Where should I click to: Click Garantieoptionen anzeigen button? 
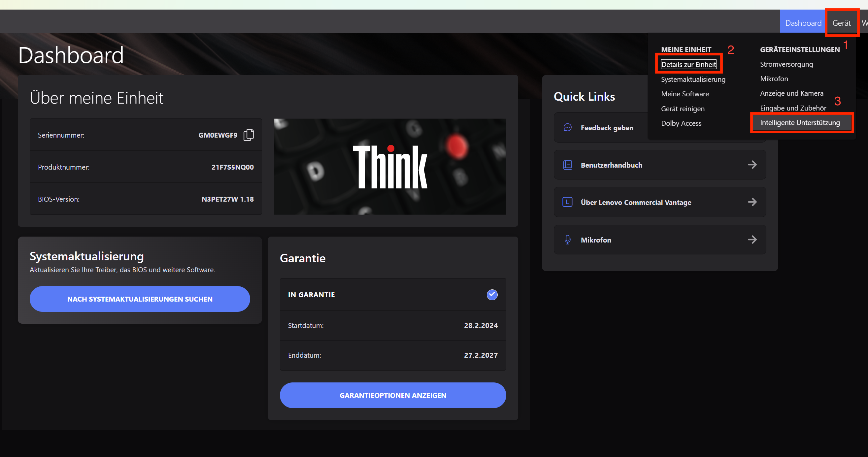pos(393,395)
